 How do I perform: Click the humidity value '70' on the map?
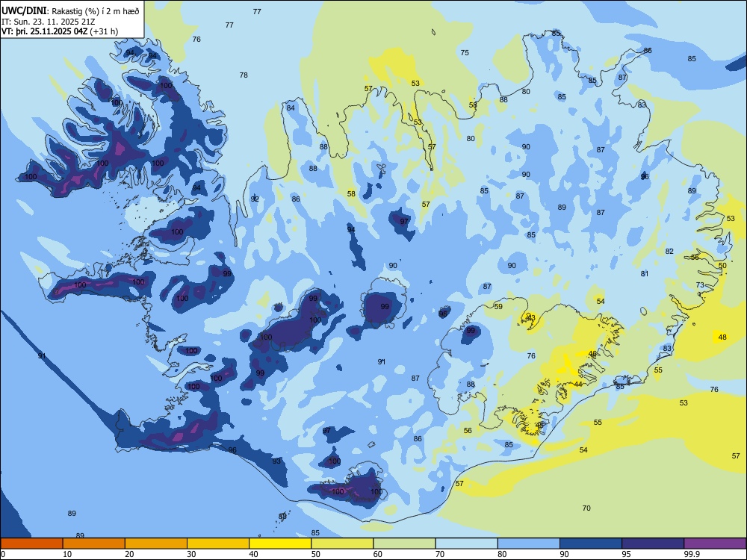tap(586, 508)
